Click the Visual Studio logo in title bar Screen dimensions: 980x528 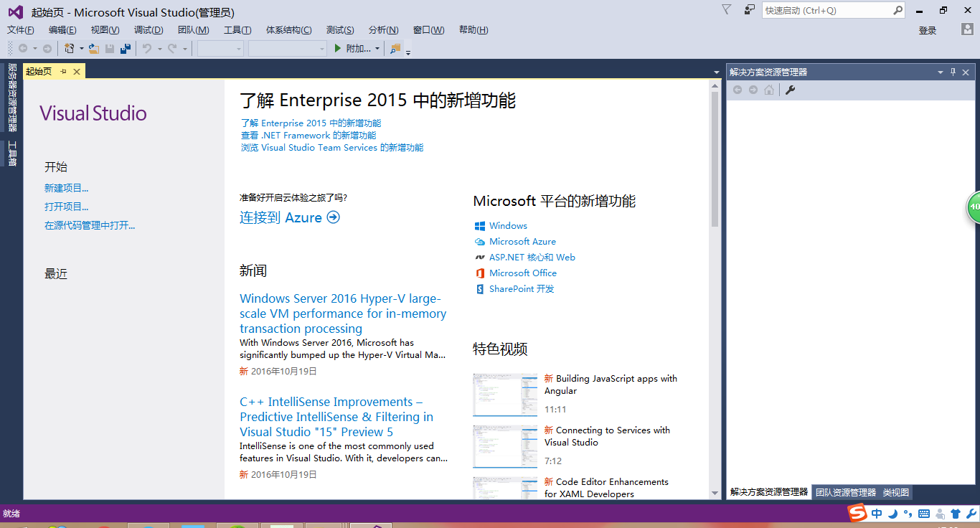point(15,11)
